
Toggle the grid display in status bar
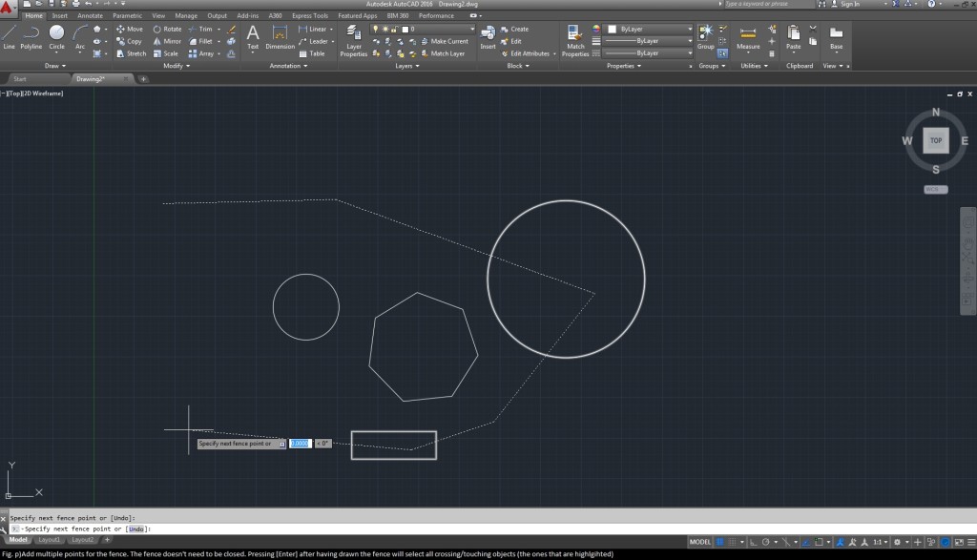720,541
